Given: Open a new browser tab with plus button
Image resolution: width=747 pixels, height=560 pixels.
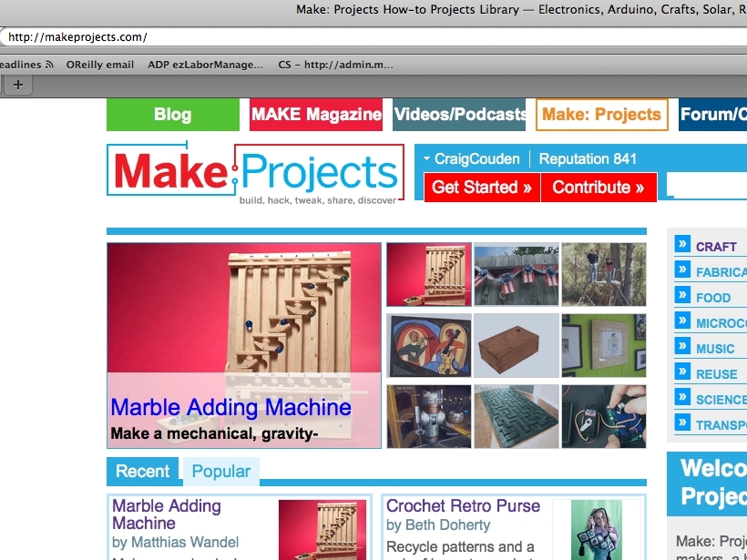Looking at the screenshot, I should [x=18, y=86].
